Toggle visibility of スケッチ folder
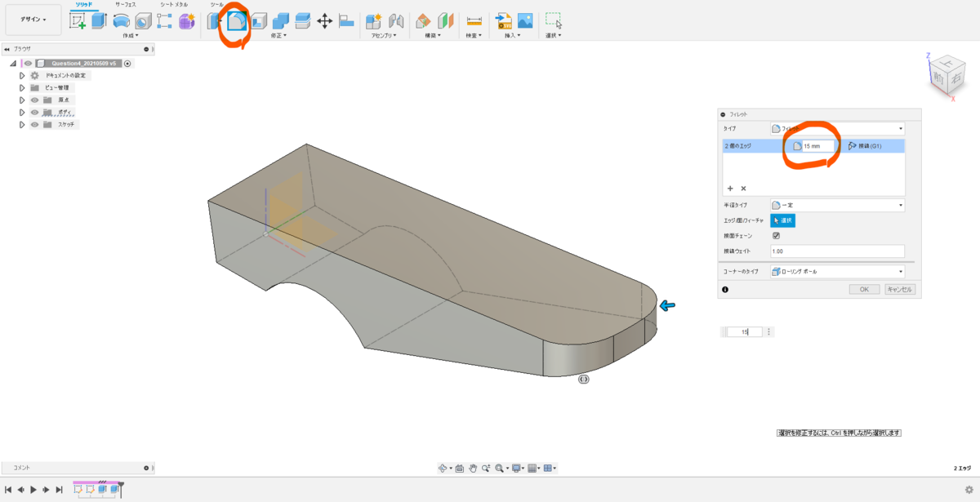The image size is (980, 502). (x=35, y=124)
